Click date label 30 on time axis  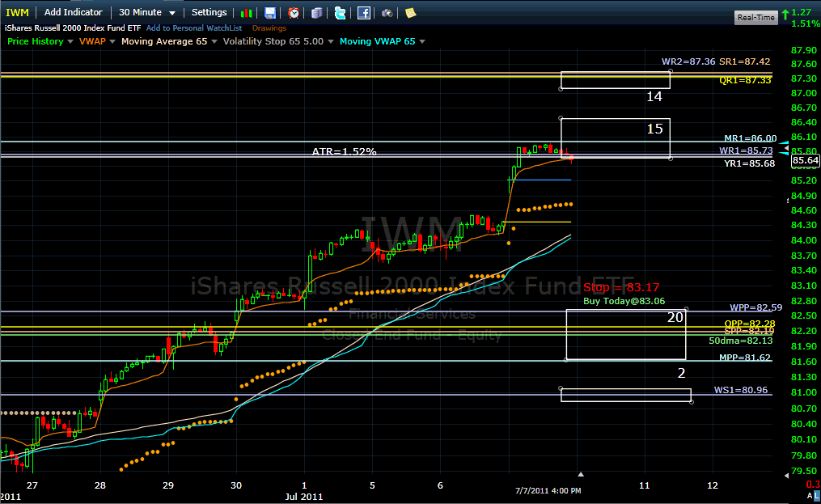[236, 485]
